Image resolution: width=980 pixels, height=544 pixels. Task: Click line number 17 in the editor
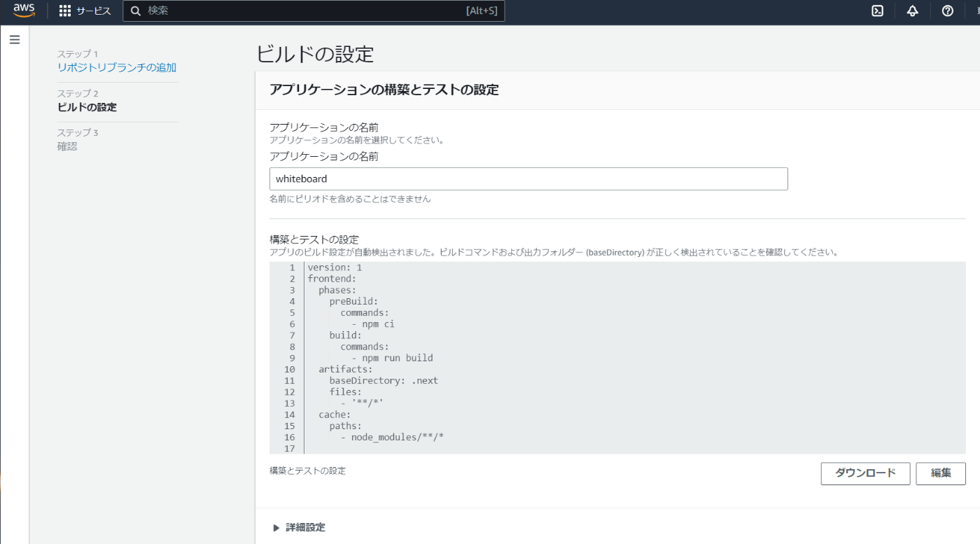pyautogui.click(x=290, y=448)
